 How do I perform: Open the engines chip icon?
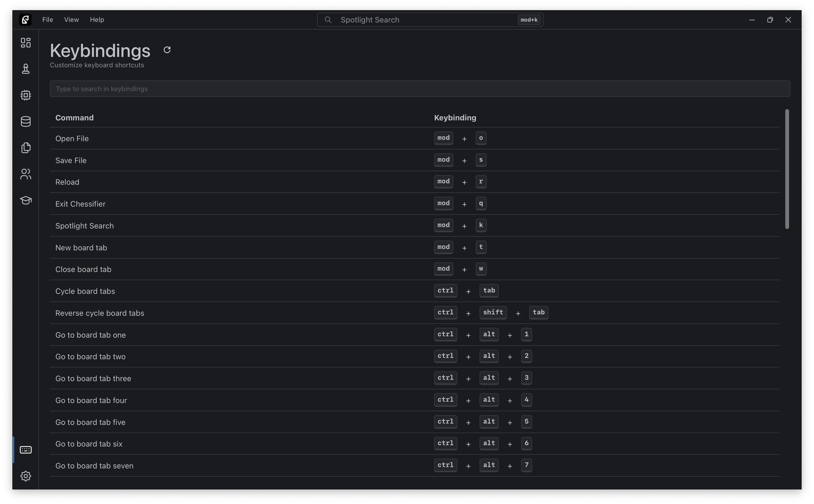coord(26,95)
